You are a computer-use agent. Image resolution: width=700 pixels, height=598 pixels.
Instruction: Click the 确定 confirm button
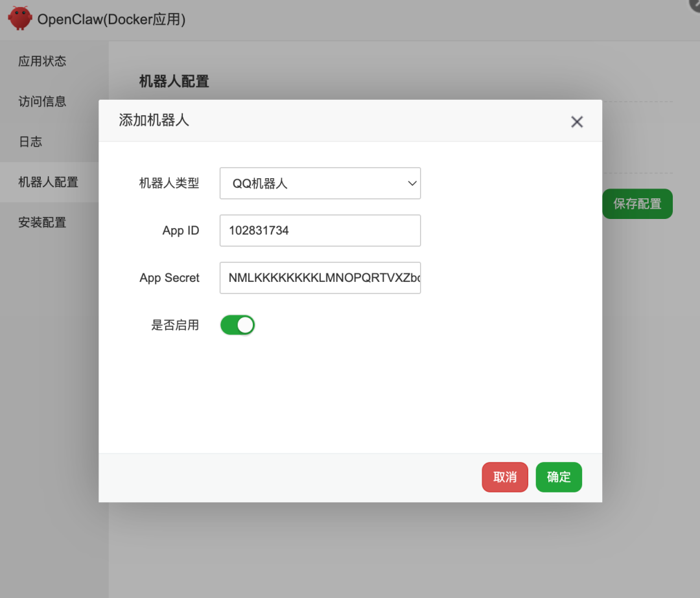pos(558,477)
